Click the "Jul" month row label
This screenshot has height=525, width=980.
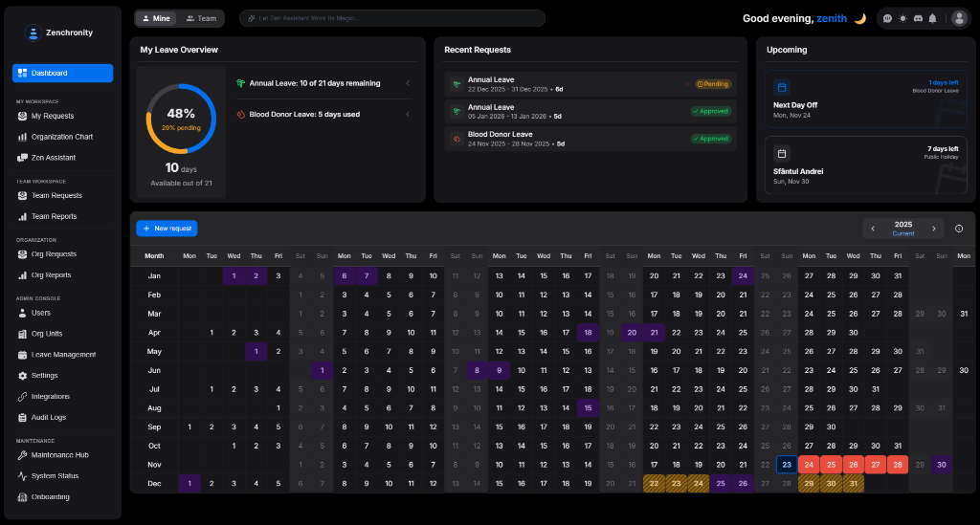click(154, 389)
